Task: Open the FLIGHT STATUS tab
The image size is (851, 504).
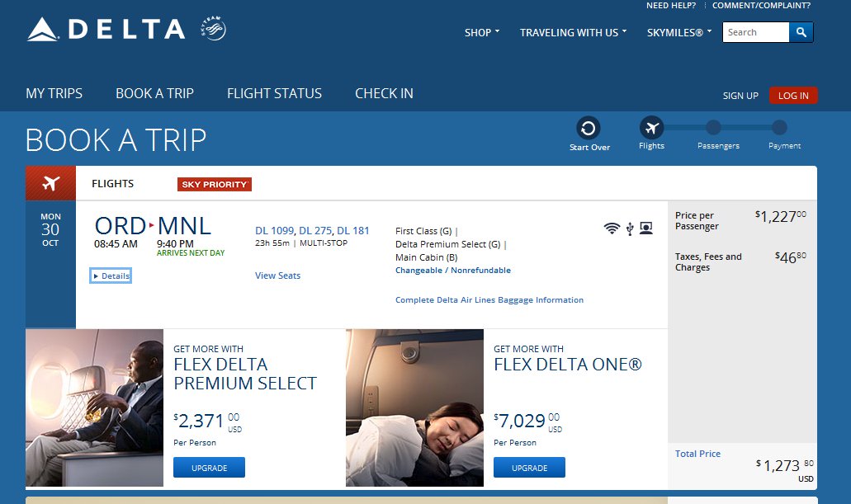Action: click(x=274, y=93)
